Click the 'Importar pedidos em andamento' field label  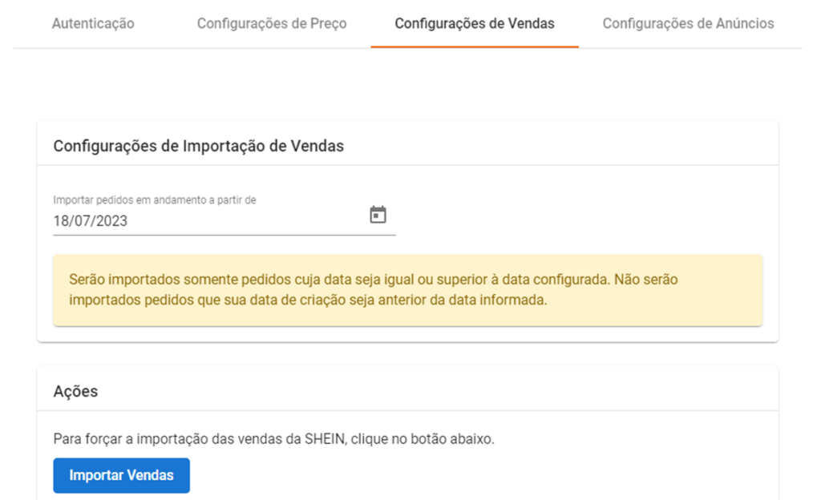pyautogui.click(x=155, y=200)
